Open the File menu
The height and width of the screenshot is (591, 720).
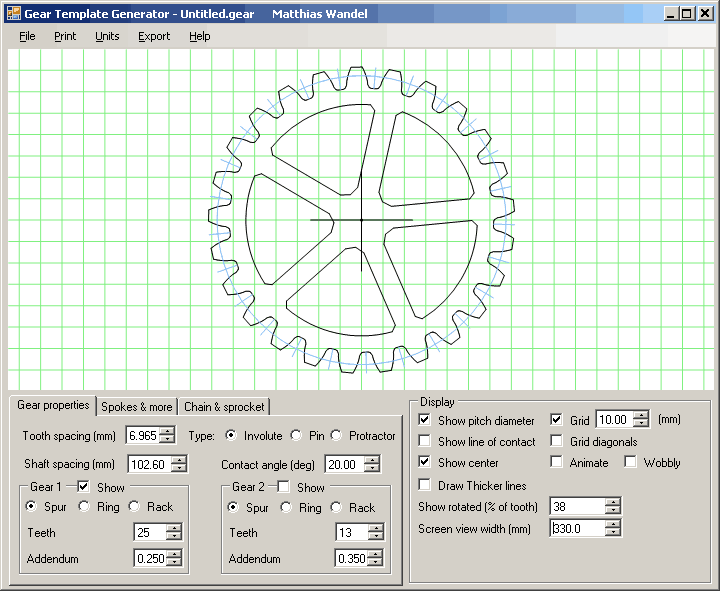pyautogui.click(x=27, y=36)
